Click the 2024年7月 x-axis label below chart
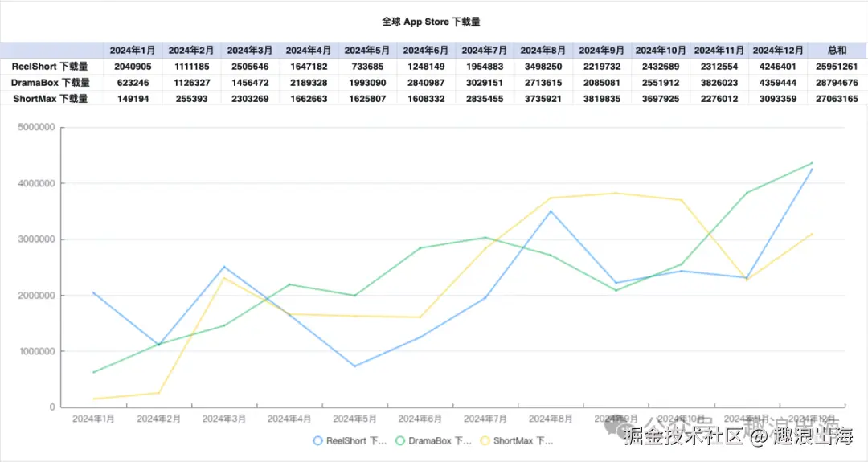This screenshot has width=868, height=462. [x=485, y=419]
